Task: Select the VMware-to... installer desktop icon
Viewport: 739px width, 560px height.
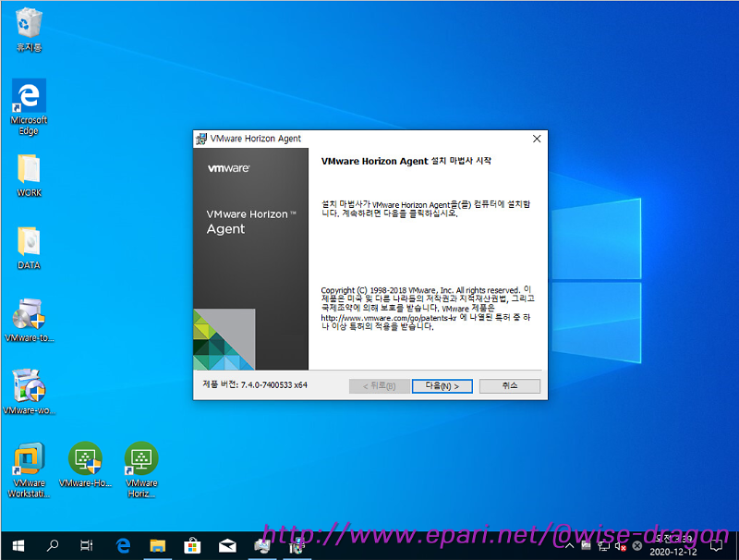Action: 30,321
